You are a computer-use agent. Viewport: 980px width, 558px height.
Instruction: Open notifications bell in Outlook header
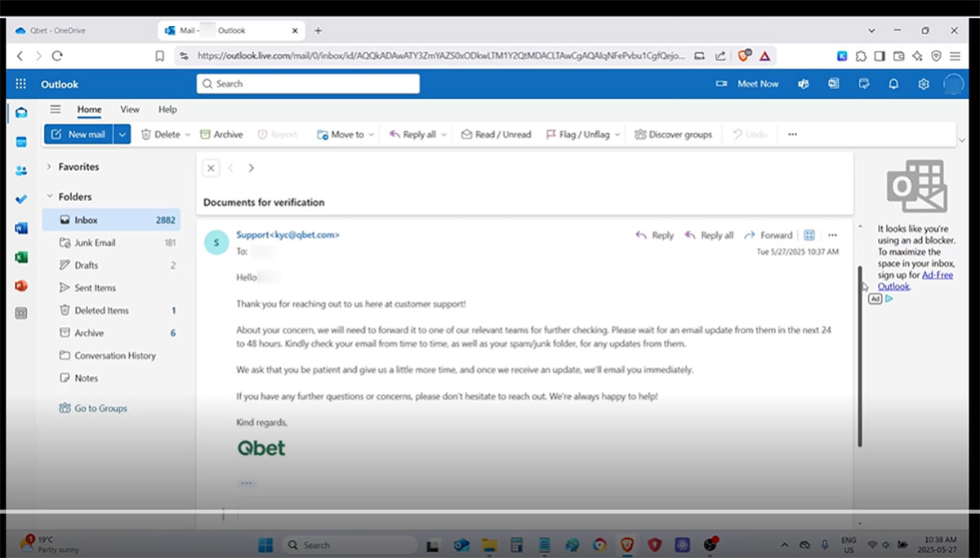893,84
